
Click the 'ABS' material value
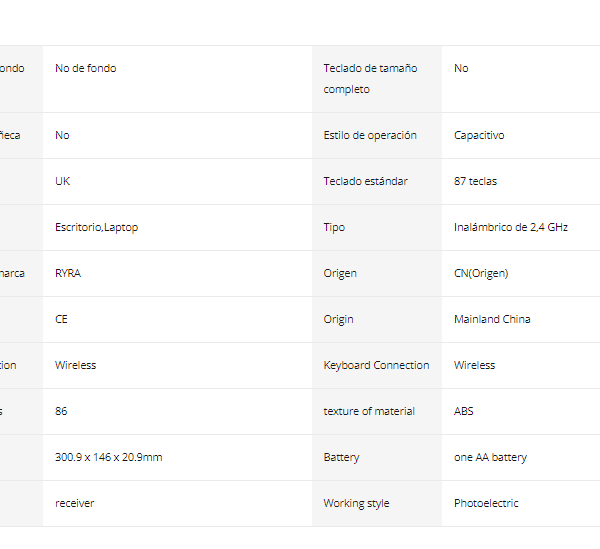click(463, 411)
